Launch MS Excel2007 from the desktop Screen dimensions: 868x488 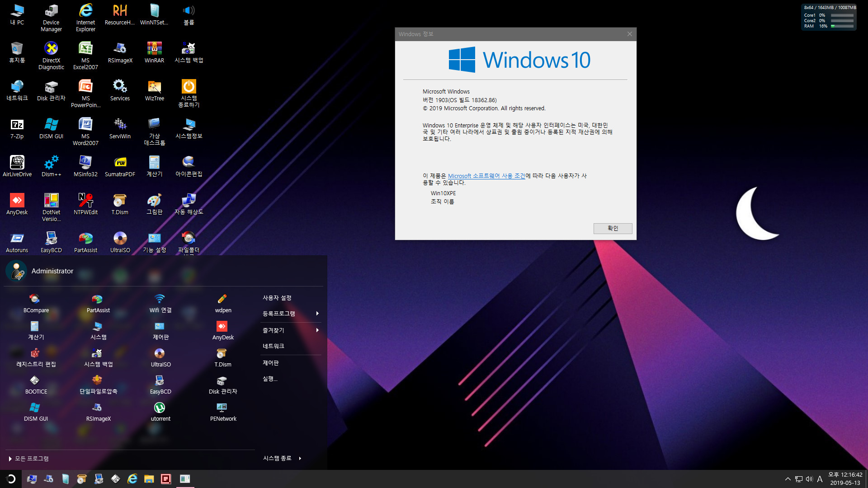(x=85, y=56)
